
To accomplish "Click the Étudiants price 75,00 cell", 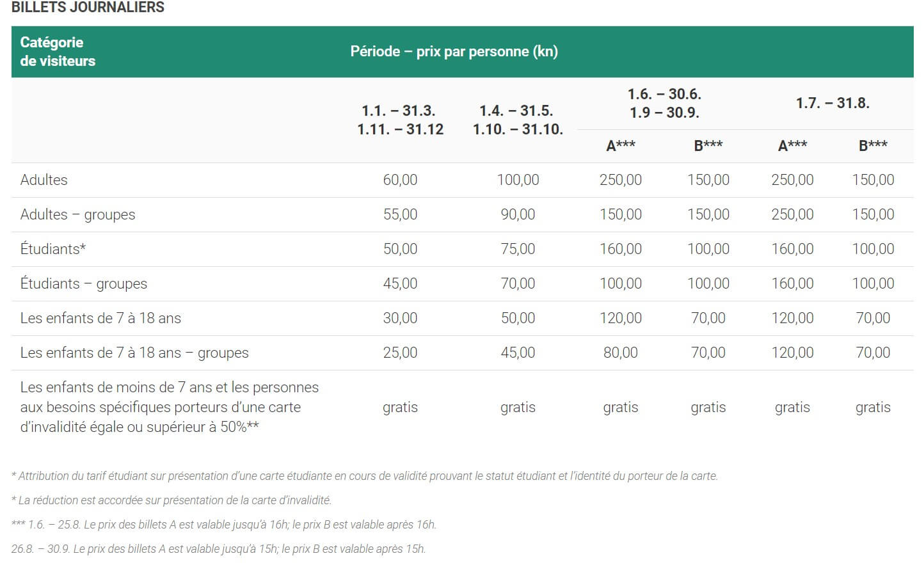I will (518, 249).
